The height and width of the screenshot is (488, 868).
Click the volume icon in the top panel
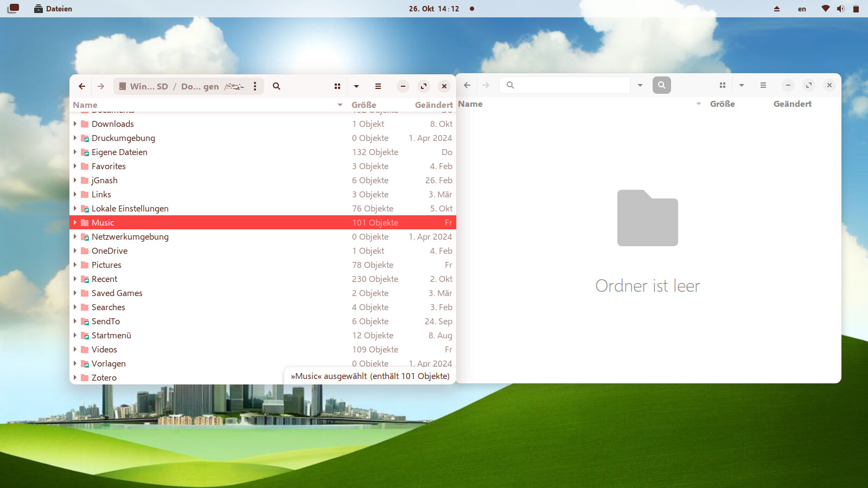coord(840,9)
